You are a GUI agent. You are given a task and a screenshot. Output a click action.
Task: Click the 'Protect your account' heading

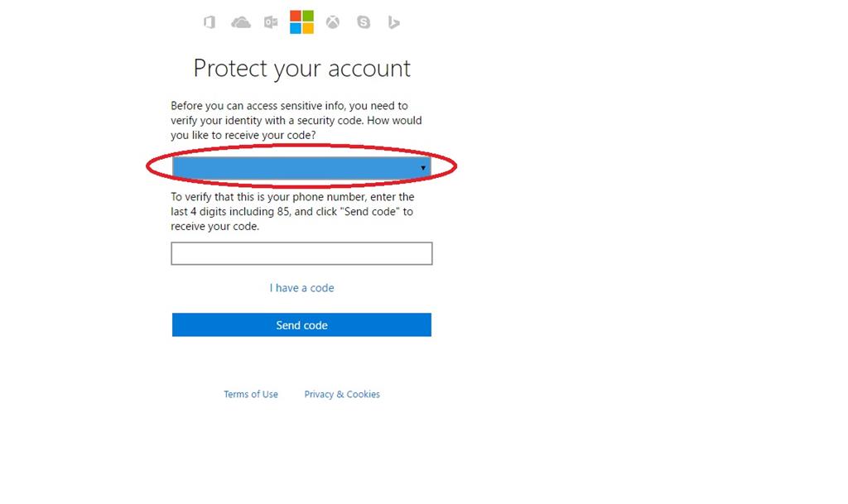coord(301,70)
